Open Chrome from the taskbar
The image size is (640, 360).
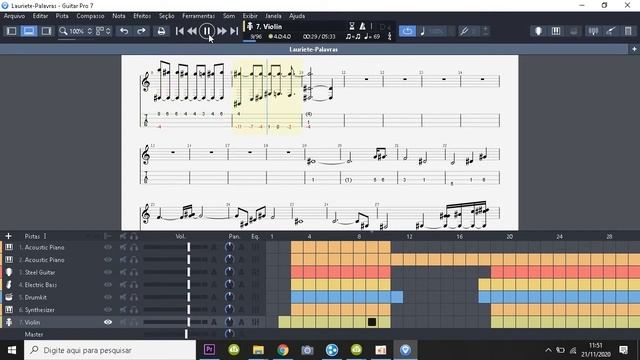point(283,350)
